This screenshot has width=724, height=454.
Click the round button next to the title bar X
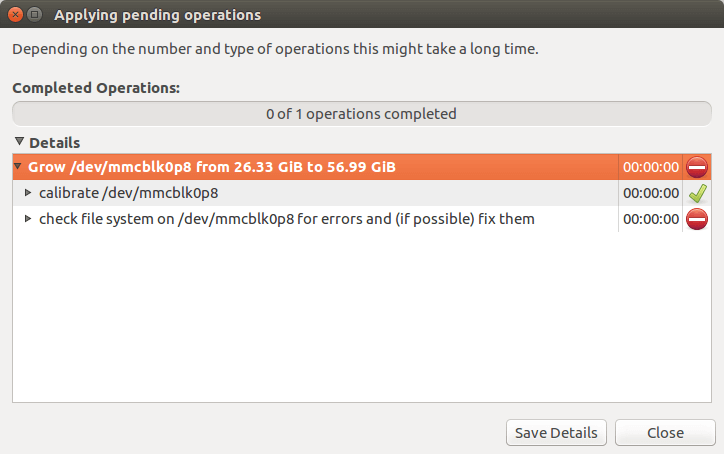pos(34,15)
